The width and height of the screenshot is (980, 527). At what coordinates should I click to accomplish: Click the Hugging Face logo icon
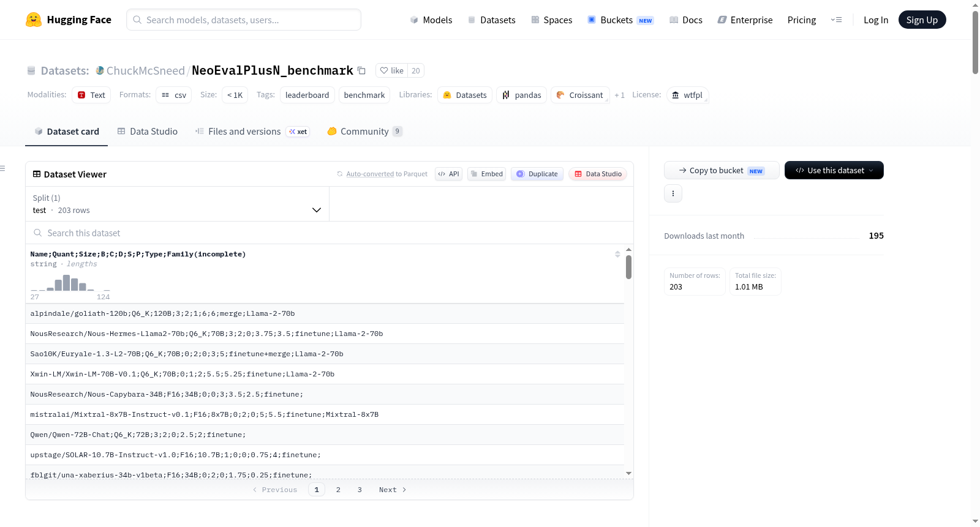pos(34,20)
